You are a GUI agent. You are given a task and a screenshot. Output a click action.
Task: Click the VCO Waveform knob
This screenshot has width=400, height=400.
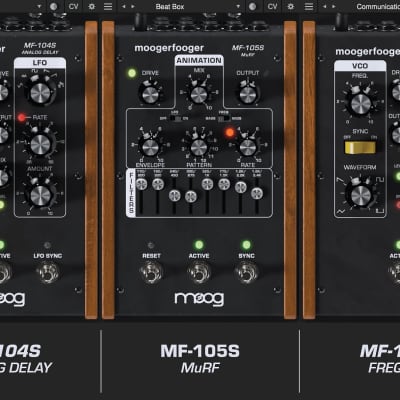pos(361,196)
